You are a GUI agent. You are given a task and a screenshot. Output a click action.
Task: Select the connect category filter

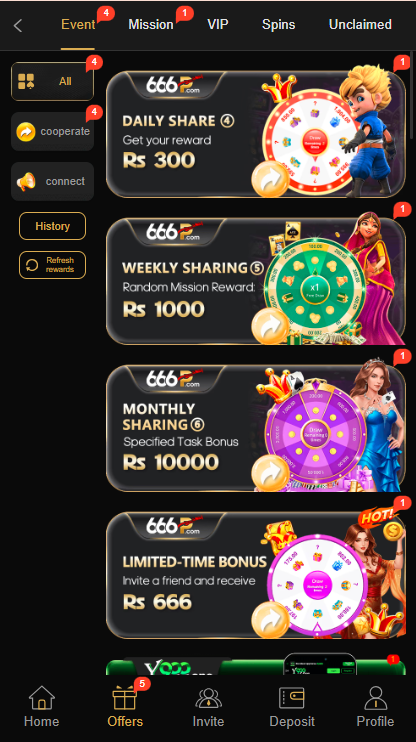tap(53, 181)
